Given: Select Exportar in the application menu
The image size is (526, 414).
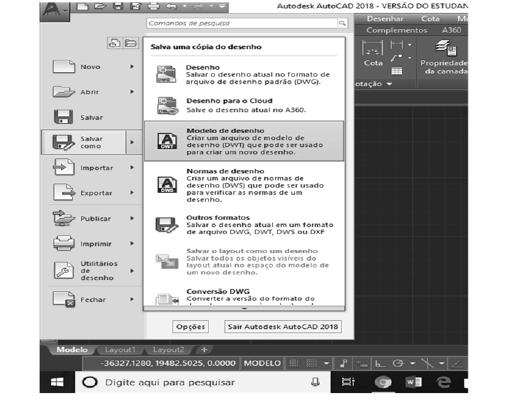Looking at the screenshot, I should (91, 193).
